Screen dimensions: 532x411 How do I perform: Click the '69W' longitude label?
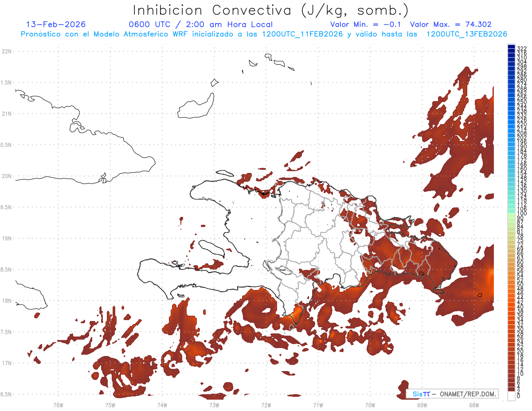(x=422, y=405)
